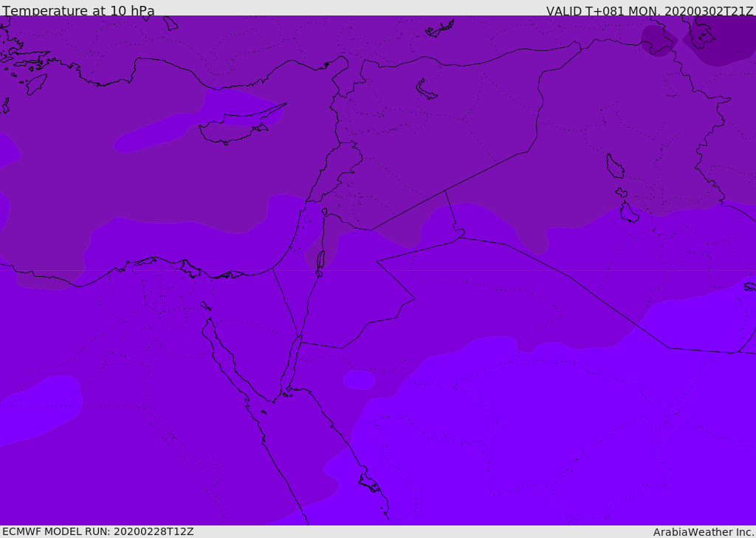Click the 'Temperature at 10 hPa' title text

[x=78, y=10]
